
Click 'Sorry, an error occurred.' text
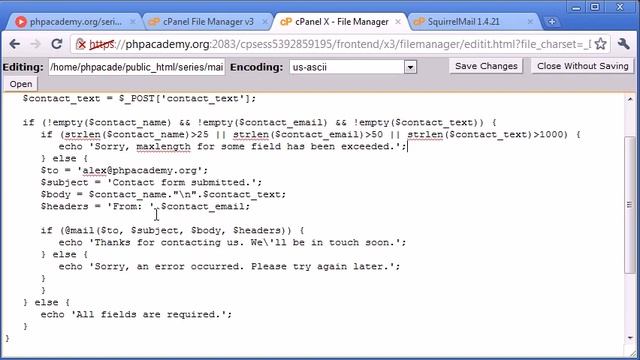(x=169, y=267)
